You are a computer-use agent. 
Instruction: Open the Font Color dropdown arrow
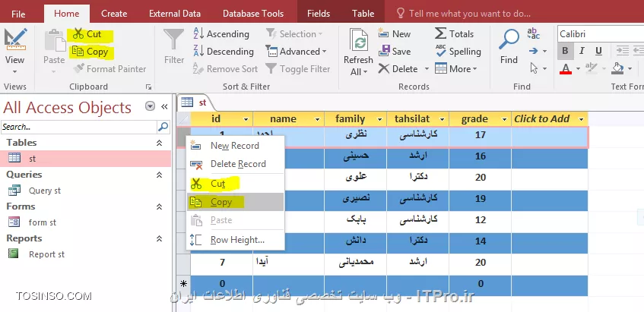[x=578, y=68]
